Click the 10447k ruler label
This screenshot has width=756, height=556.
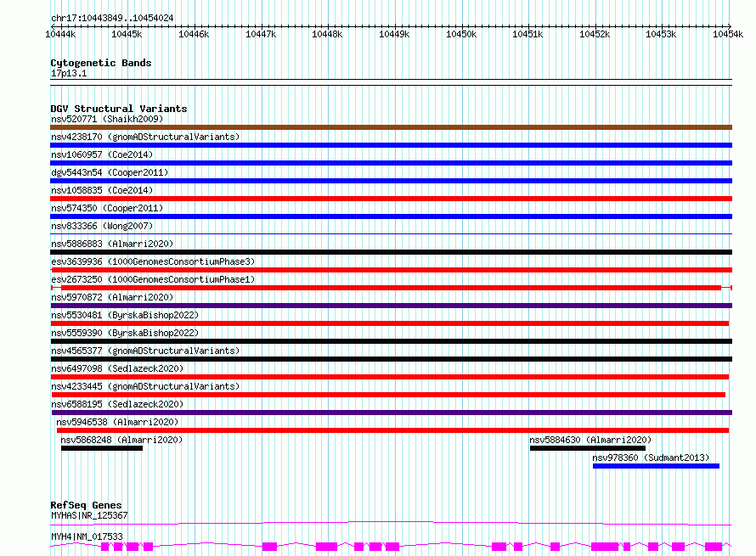[x=261, y=34]
